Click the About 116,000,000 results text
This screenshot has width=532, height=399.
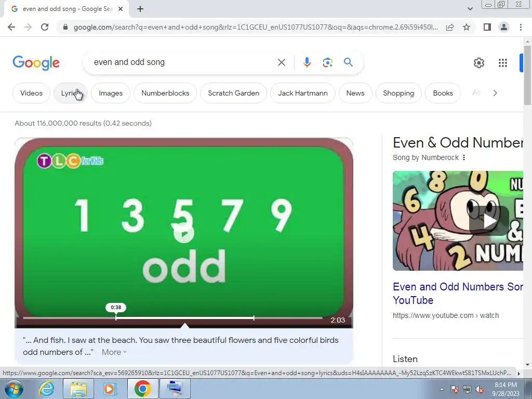point(83,123)
